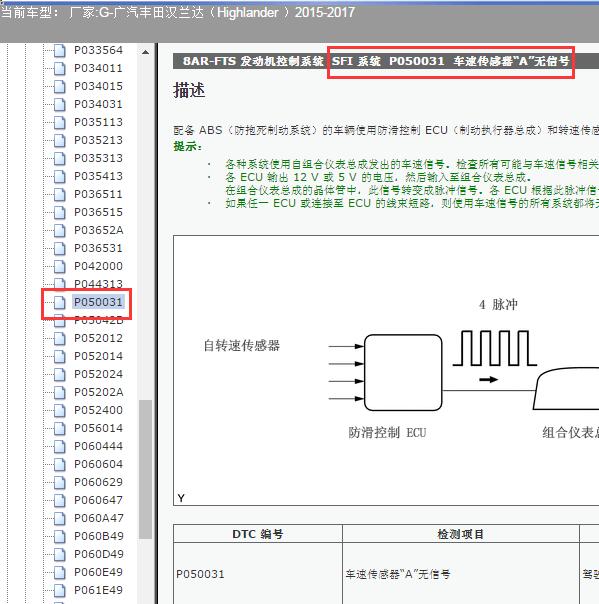
Task: Open DTC entry P060444
Action: (98, 446)
